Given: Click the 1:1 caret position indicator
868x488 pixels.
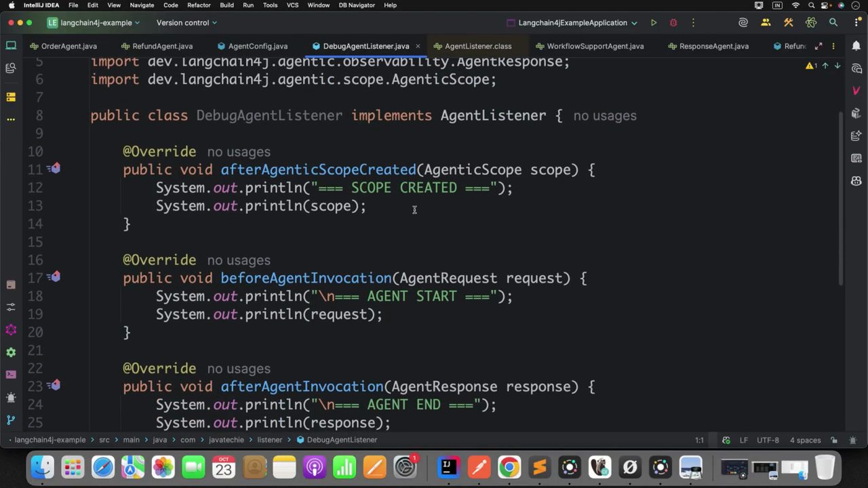Looking at the screenshot, I should [699, 440].
